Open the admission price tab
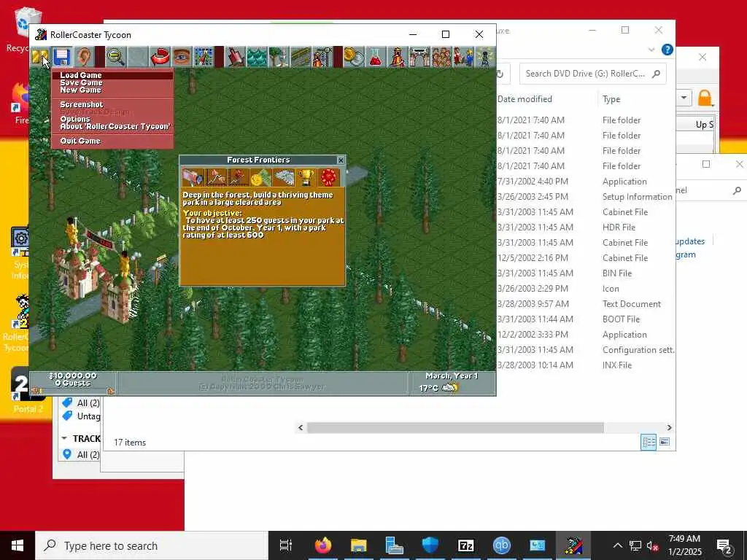747x560 pixels. click(260, 178)
